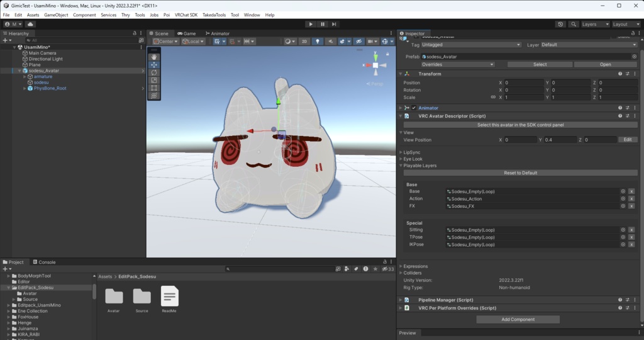Click the Step frame button
The width and height of the screenshot is (644, 340).
point(334,25)
